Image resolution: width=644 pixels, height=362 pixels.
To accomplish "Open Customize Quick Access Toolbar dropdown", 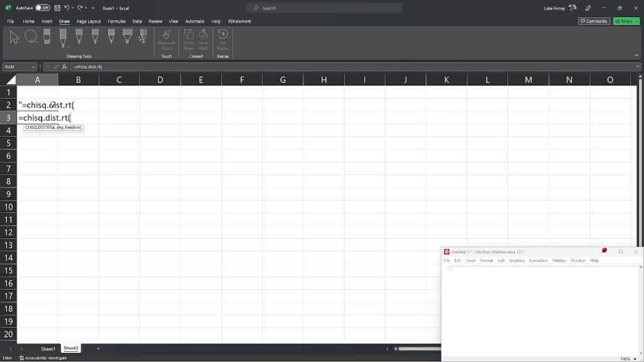I will [93, 8].
